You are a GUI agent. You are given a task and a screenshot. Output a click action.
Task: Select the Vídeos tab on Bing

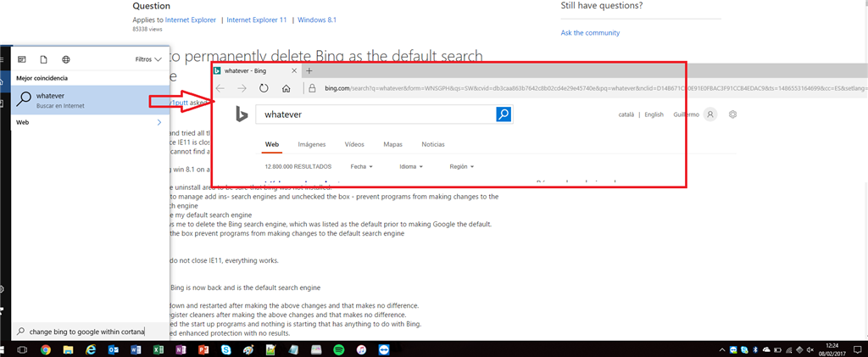coord(354,144)
